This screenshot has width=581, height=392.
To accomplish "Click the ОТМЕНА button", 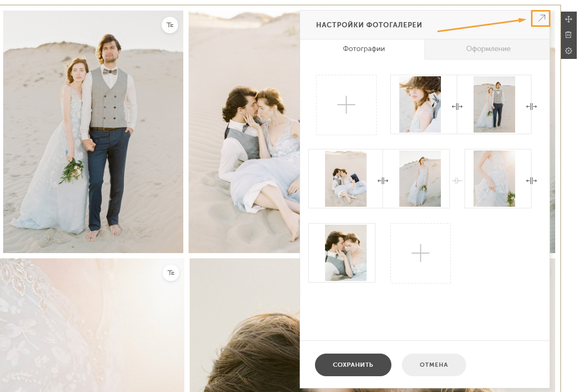I will (434, 365).
